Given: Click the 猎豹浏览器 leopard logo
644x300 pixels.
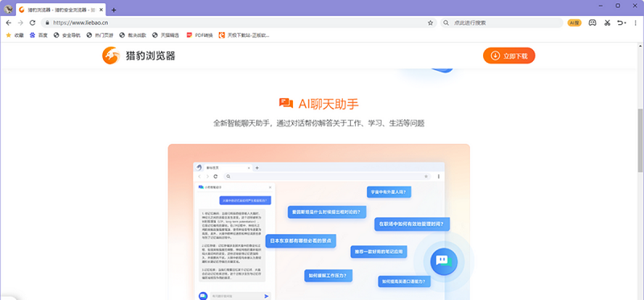Looking at the screenshot, I should 111,55.
